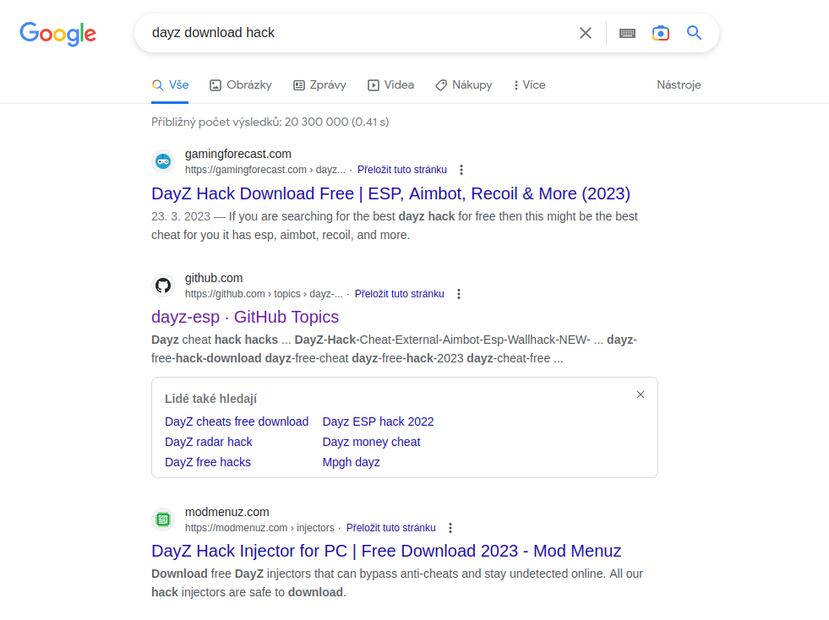
Task: Open the Zprávy news tab
Action: [x=319, y=85]
